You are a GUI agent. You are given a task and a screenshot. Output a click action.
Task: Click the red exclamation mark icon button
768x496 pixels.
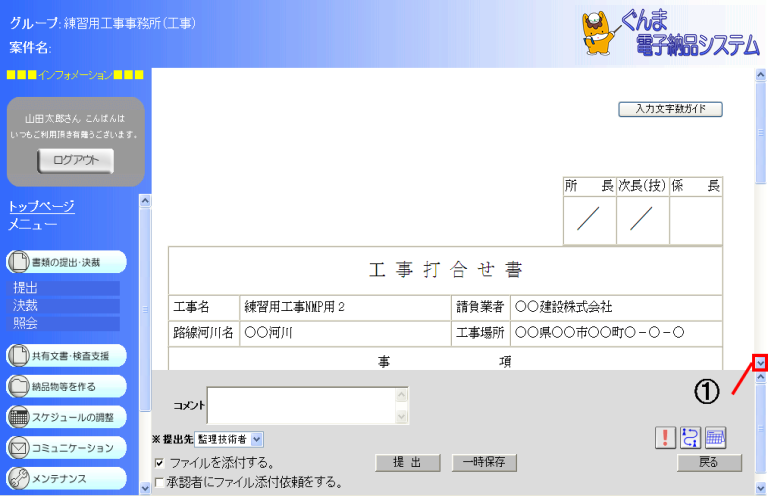click(x=665, y=437)
